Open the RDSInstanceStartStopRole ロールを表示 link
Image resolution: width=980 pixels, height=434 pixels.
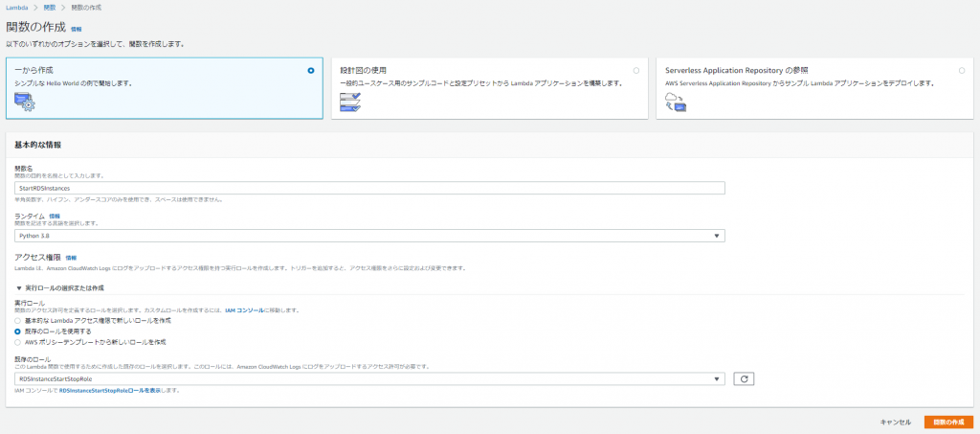(111, 390)
